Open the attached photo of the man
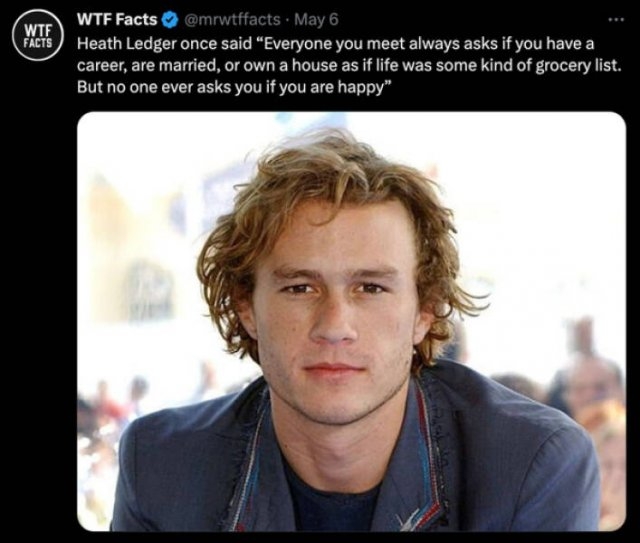The image size is (640, 543). pos(351,322)
